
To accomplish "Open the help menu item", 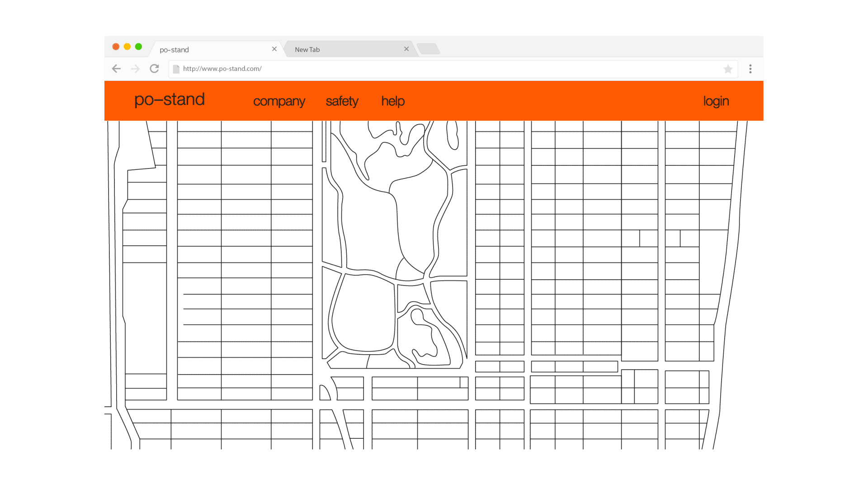I will point(393,101).
